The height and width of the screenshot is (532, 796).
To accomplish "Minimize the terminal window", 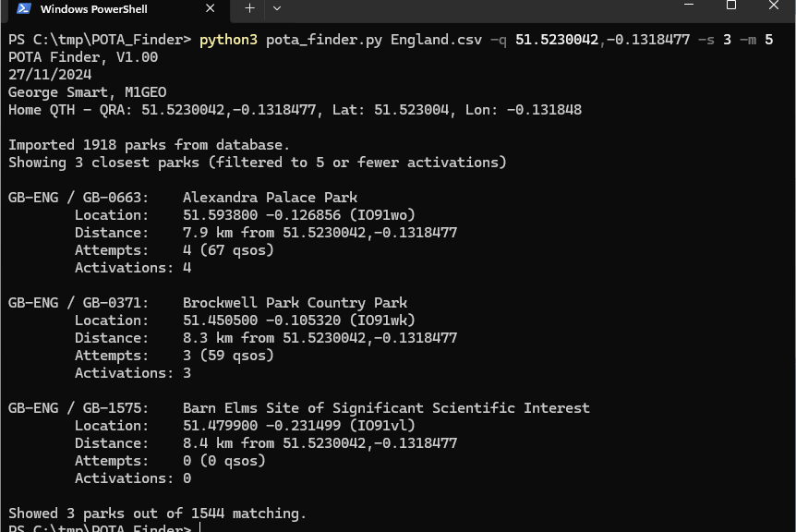I will pyautogui.click(x=689, y=5).
